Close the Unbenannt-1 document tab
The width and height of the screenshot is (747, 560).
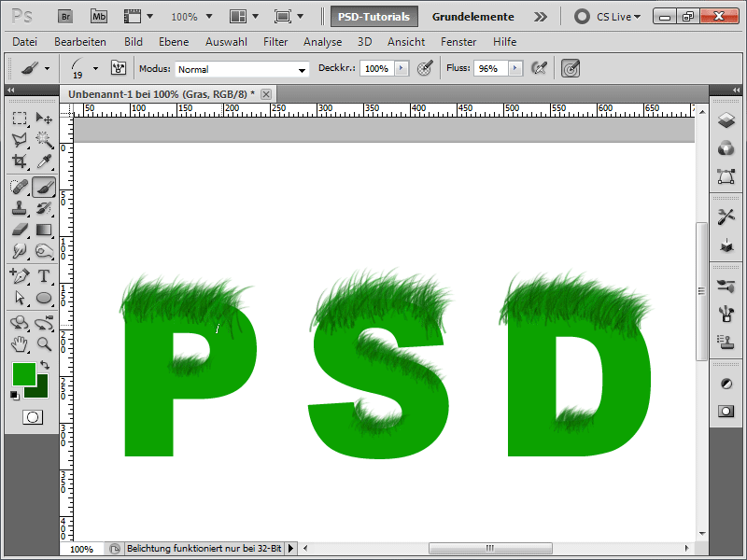click(x=266, y=94)
